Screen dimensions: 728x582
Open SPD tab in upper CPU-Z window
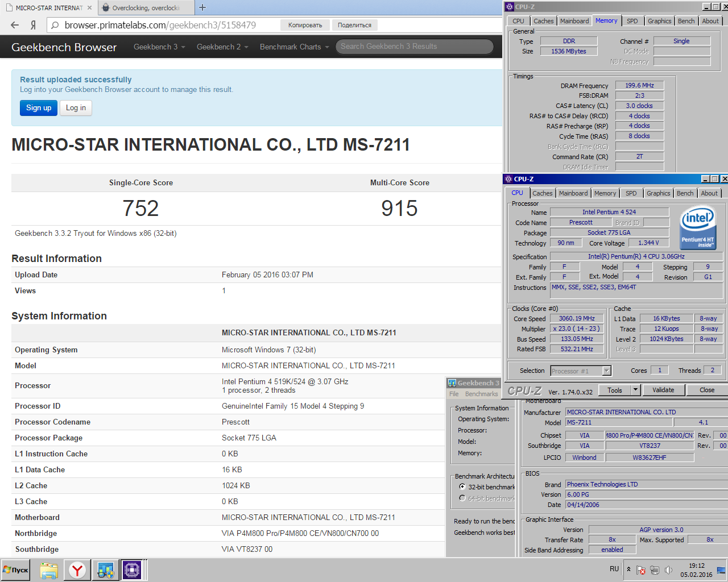632,21
